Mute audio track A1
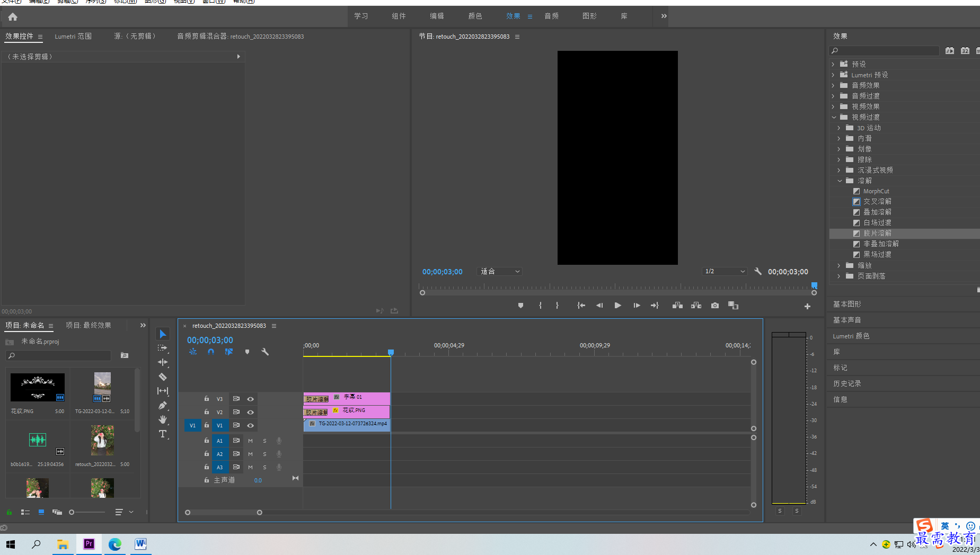980x555 pixels. pos(250,441)
